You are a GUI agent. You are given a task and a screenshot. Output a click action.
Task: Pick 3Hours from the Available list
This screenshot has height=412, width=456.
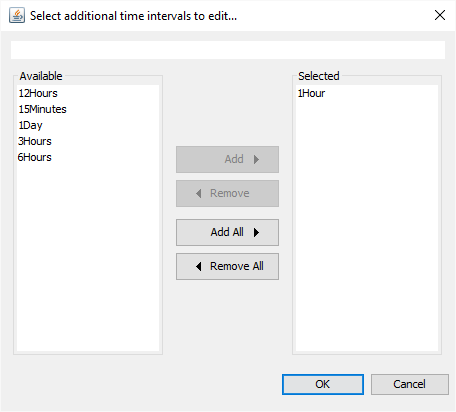point(35,141)
